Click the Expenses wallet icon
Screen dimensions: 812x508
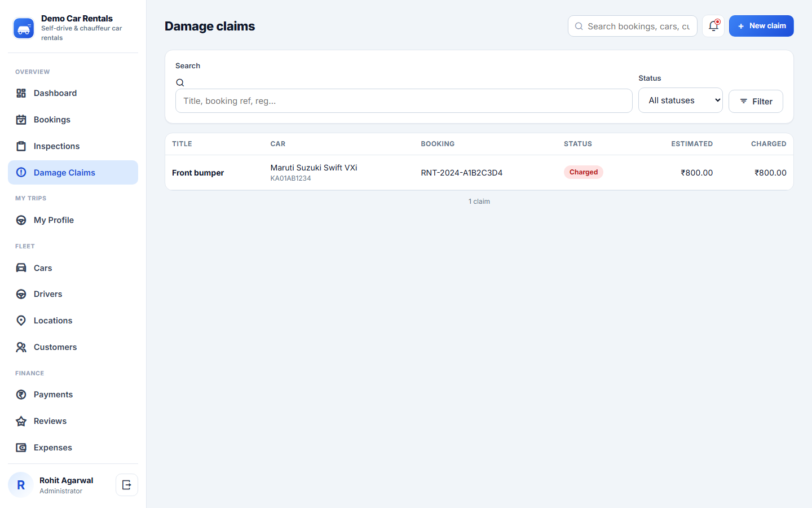click(x=21, y=448)
